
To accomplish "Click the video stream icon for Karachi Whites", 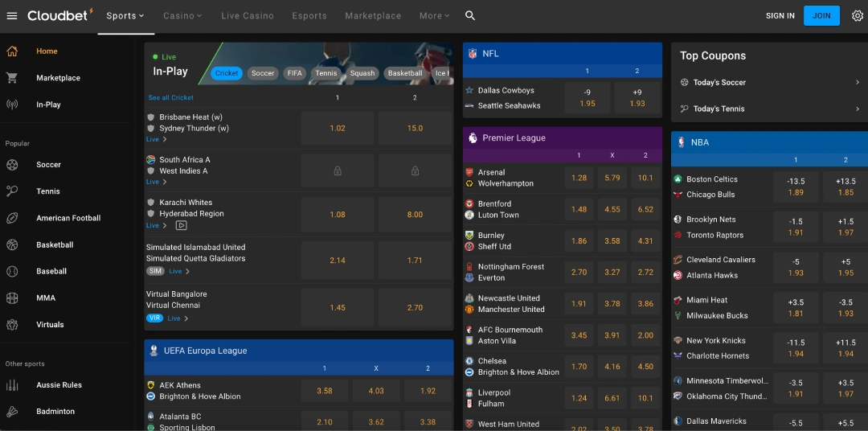I will click(x=181, y=225).
